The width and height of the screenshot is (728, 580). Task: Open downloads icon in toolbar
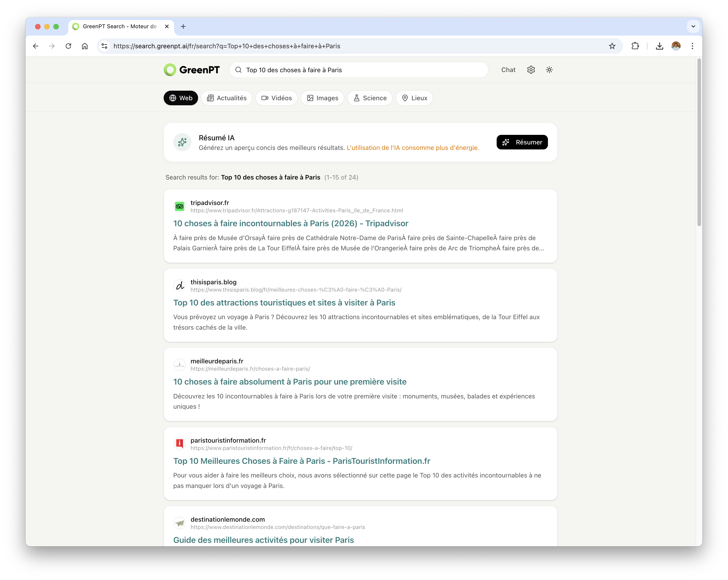(659, 46)
